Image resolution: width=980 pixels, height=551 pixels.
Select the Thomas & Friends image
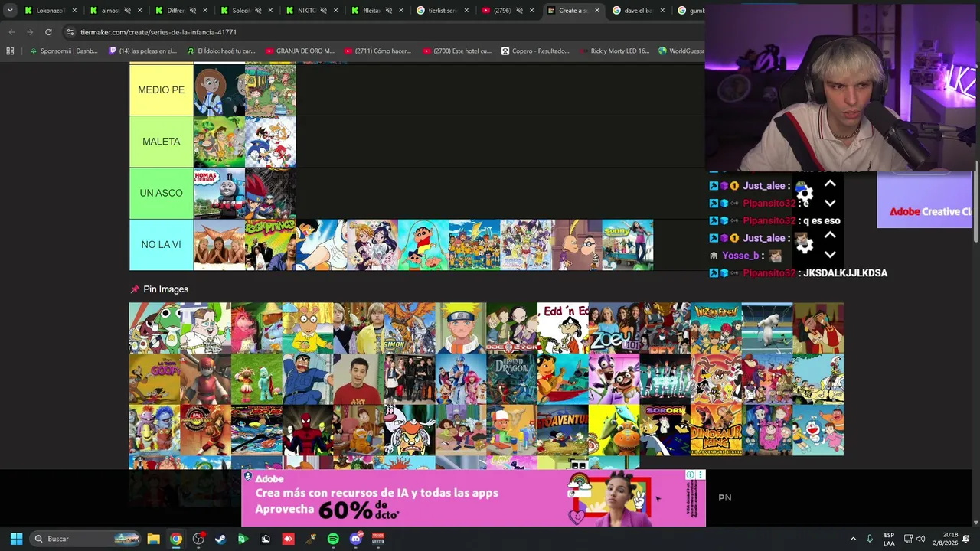tap(219, 193)
